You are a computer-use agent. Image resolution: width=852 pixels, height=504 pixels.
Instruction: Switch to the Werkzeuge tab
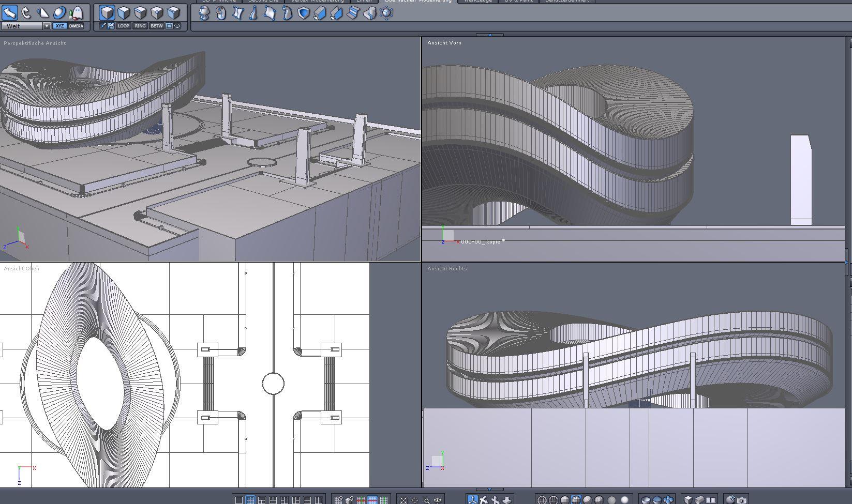(x=477, y=1)
